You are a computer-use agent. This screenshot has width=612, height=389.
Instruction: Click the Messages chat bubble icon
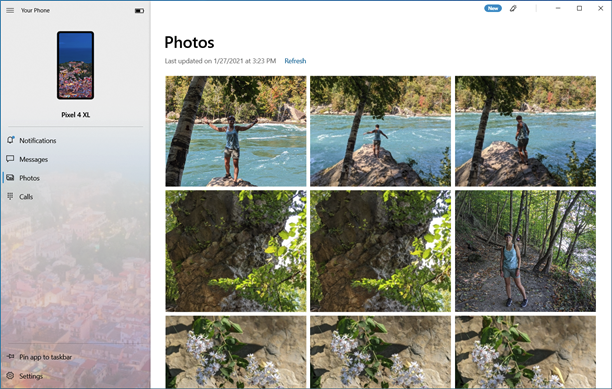click(10, 159)
